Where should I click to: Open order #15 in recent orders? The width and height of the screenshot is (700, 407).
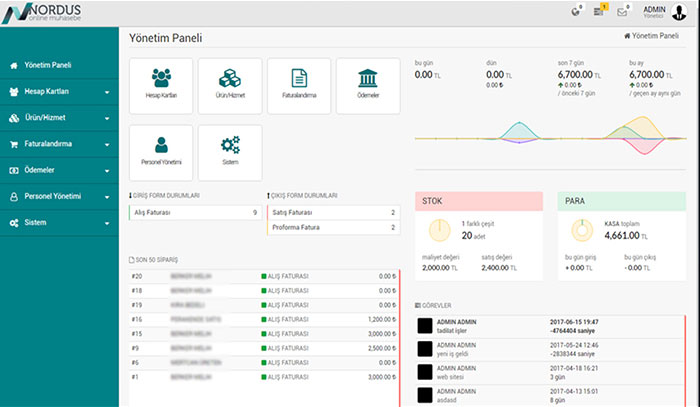(264, 334)
